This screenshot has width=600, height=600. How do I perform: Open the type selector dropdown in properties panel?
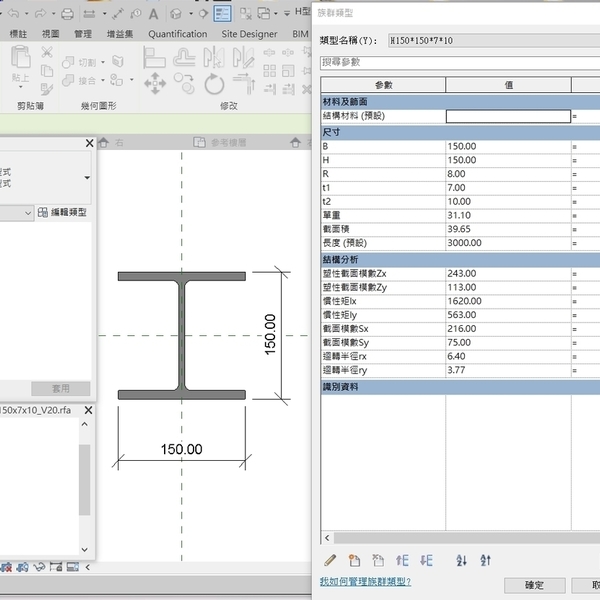87,177
